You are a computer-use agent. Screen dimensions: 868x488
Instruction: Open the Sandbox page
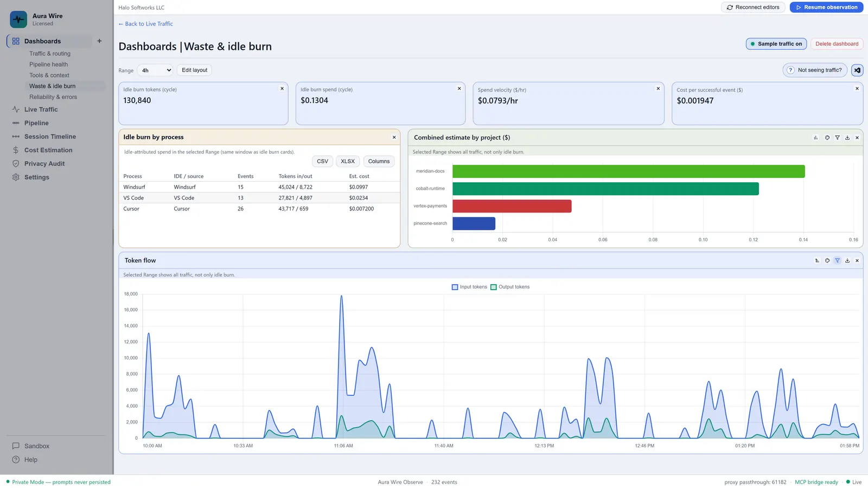[36, 446]
